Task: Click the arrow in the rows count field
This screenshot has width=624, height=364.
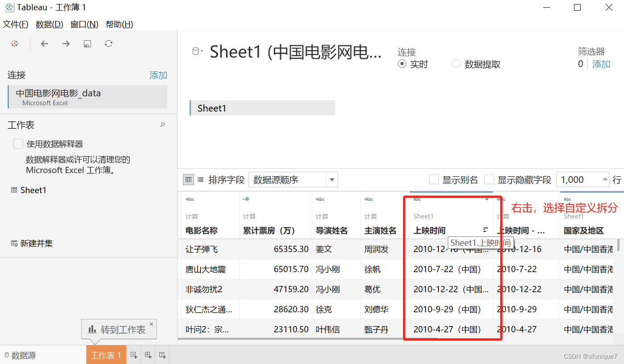Action: 605,180
